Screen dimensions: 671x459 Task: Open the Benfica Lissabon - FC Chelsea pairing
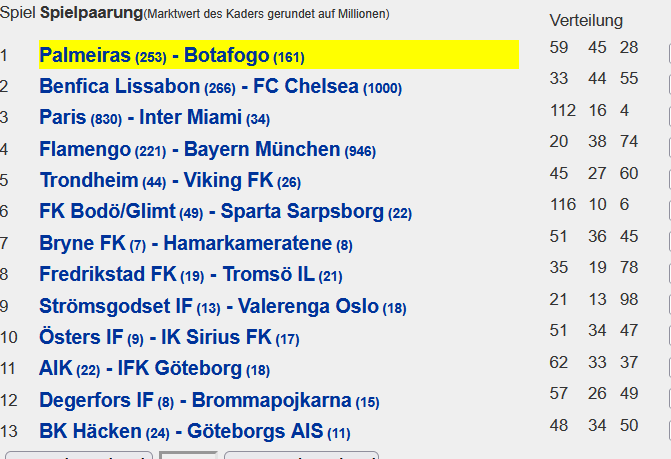(220, 86)
